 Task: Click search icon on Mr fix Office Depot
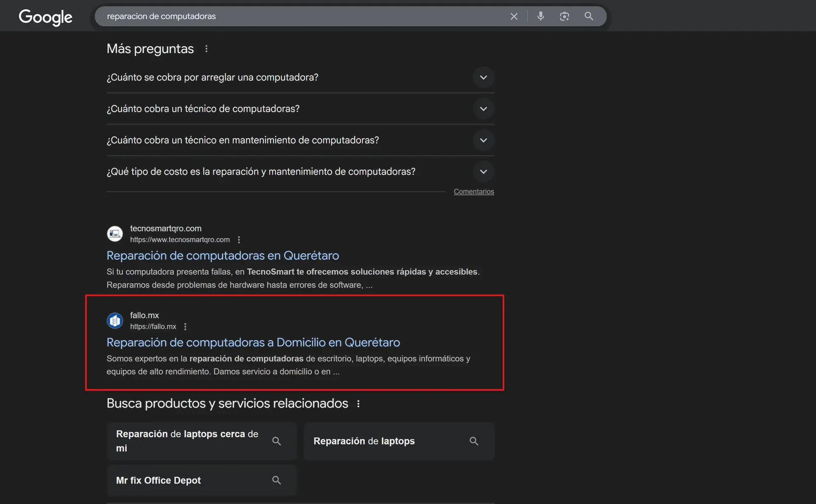[277, 480]
